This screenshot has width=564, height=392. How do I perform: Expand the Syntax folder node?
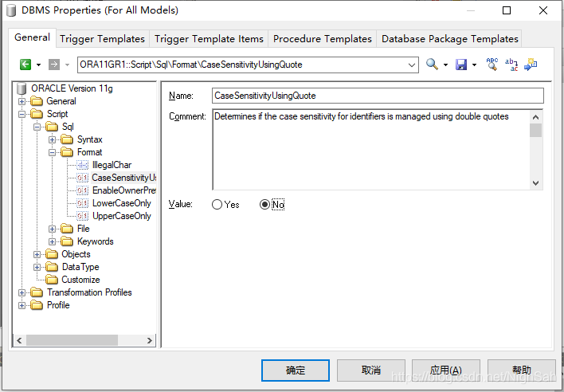click(x=52, y=140)
